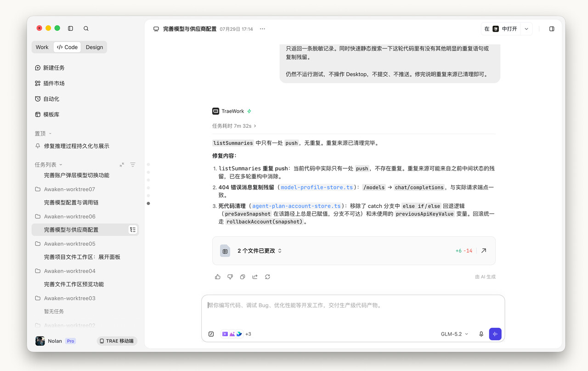Screen dimensions: 588x371
Task: Click the 暂无任务 placeholder row
Action: tap(54, 312)
